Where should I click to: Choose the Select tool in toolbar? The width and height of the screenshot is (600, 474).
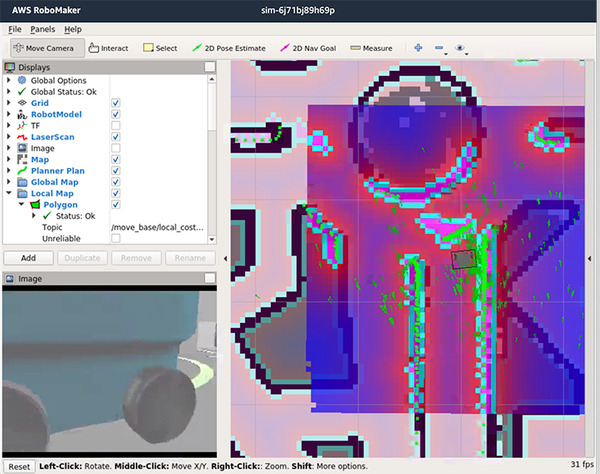click(x=160, y=47)
